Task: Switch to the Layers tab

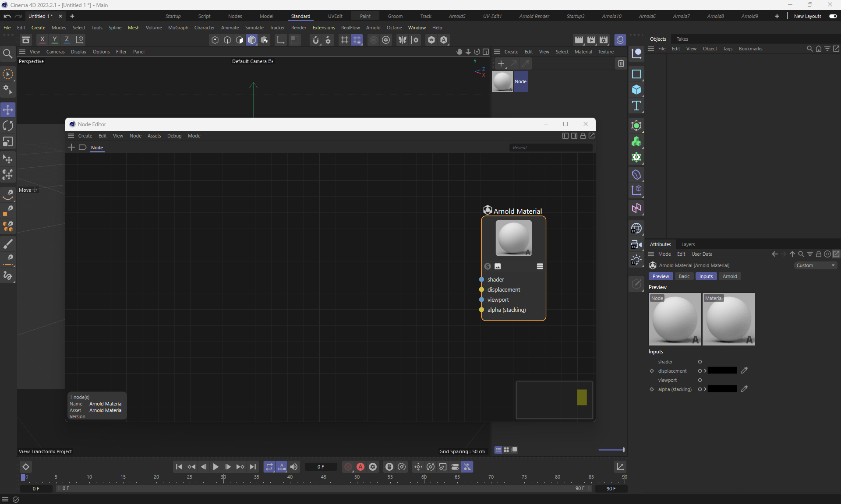Action: pyautogui.click(x=688, y=244)
